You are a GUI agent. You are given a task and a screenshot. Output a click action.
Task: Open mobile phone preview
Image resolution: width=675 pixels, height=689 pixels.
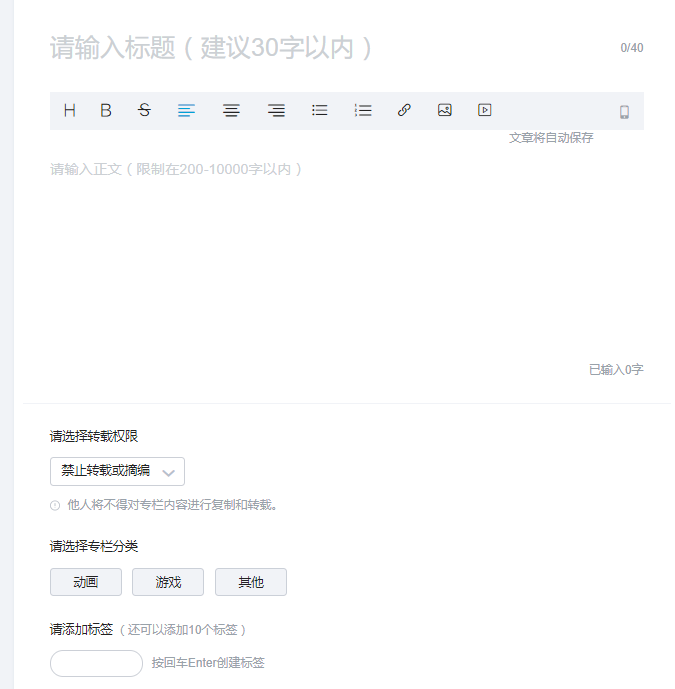coord(624,112)
